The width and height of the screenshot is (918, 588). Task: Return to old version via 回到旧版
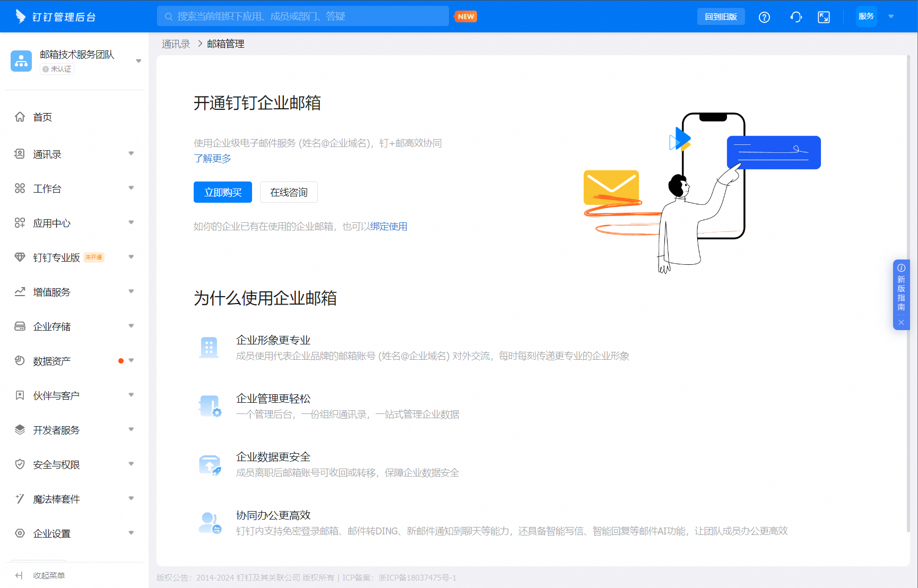pyautogui.click(x=721, y=16)
